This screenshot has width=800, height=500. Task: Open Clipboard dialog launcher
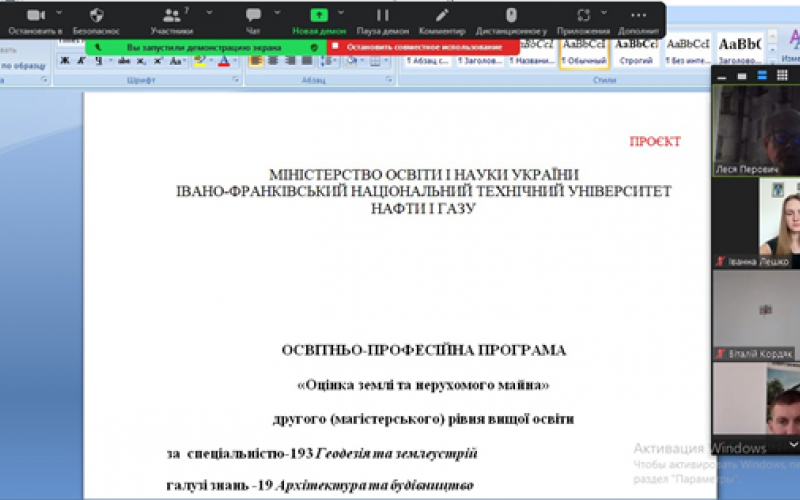(44, 80)
